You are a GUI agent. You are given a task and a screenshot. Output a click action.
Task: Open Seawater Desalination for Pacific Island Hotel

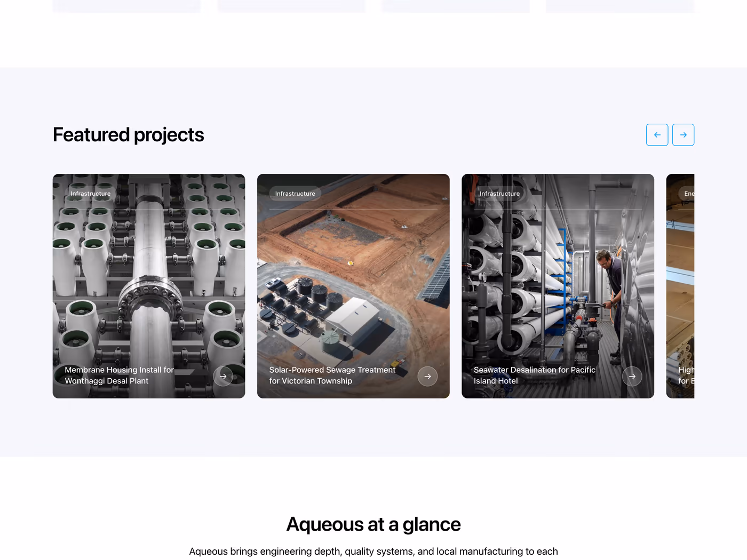534,375
